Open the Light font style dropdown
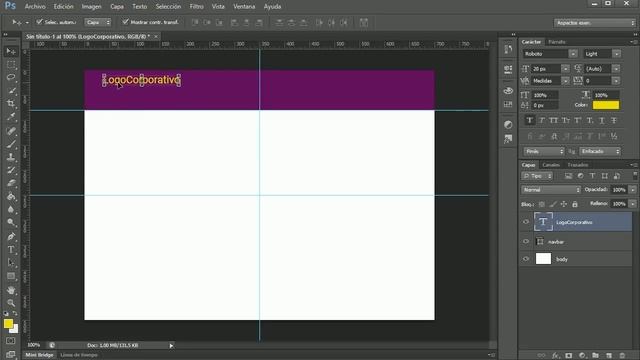Image resolution: width=640 pixels, height=360 pixels. [x=616, y=54]
